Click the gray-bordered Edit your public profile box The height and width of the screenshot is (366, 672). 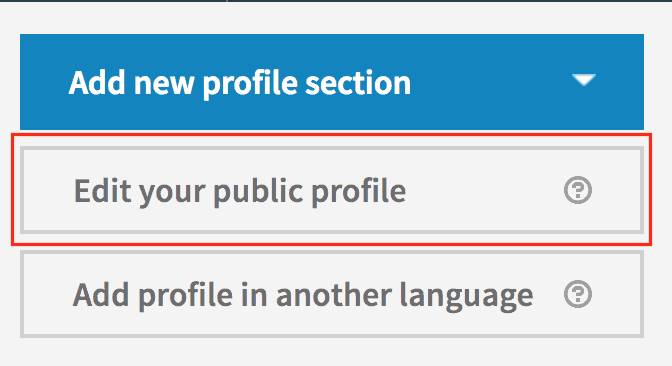coord(332,190)
